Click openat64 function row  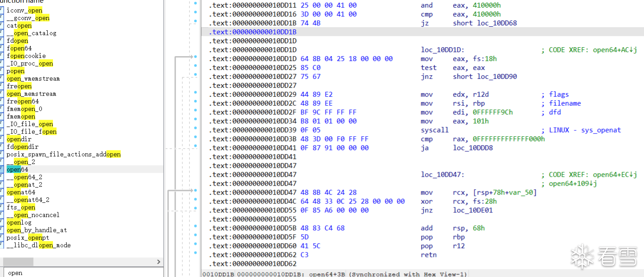tap(21, 192)
